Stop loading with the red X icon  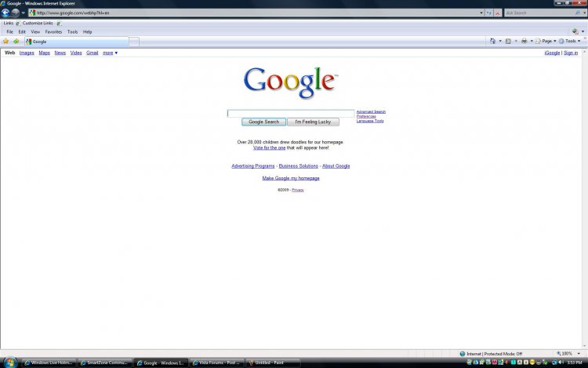[498, 13]
